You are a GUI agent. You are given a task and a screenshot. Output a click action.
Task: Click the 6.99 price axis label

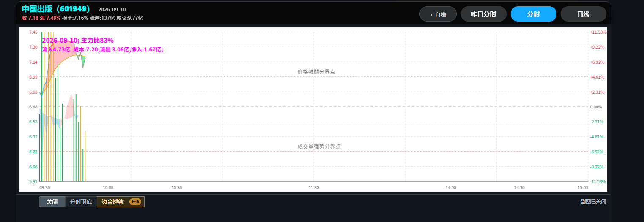pyautogui.click(x=33, y=77)
